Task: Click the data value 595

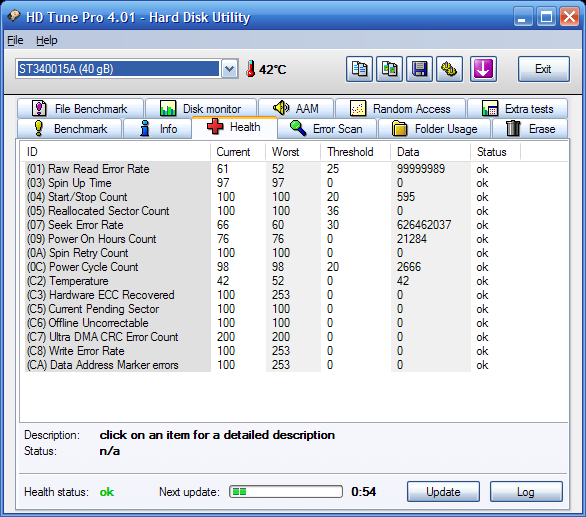Action: click(406, 197)
